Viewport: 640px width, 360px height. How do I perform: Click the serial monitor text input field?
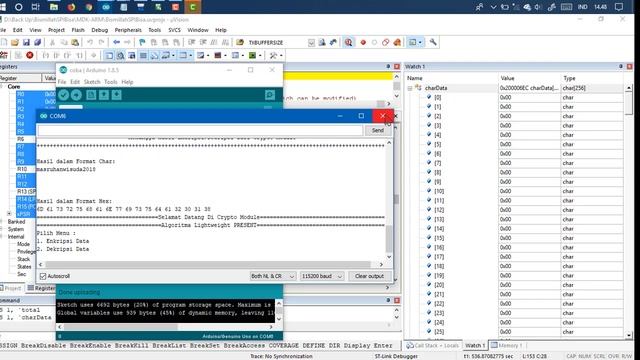200,130
